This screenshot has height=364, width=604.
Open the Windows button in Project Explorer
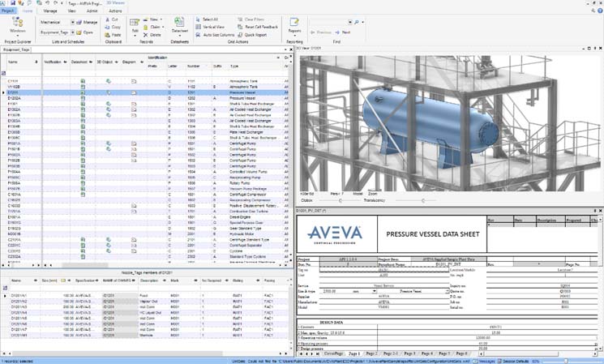17,27
